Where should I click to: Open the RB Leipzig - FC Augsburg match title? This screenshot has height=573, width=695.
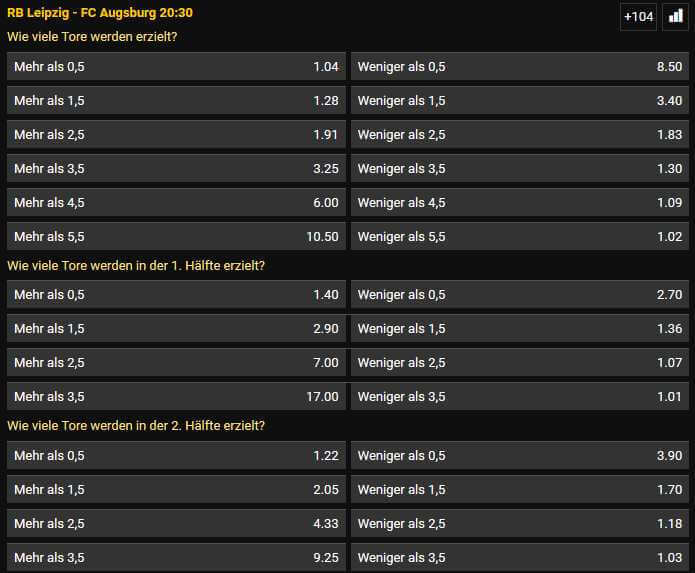pyautogui.click(x=100, y=12)
